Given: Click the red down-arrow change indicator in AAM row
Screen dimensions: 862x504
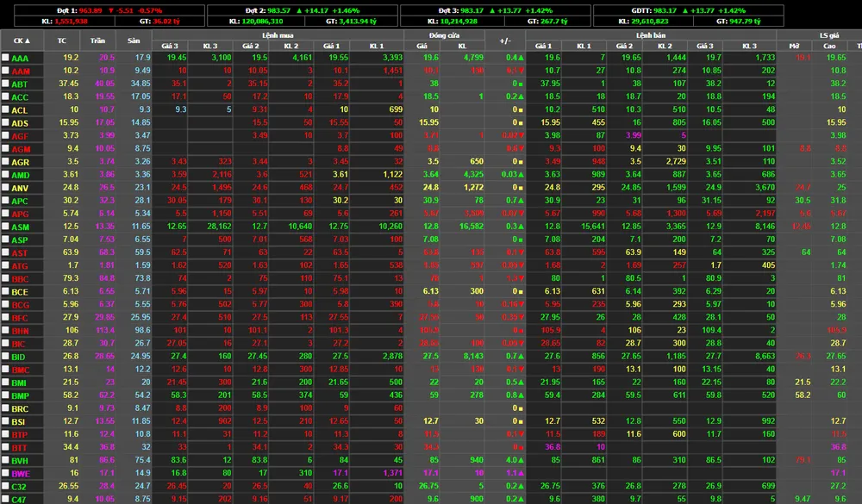Looking at the screenshot, I should (521, 71).
